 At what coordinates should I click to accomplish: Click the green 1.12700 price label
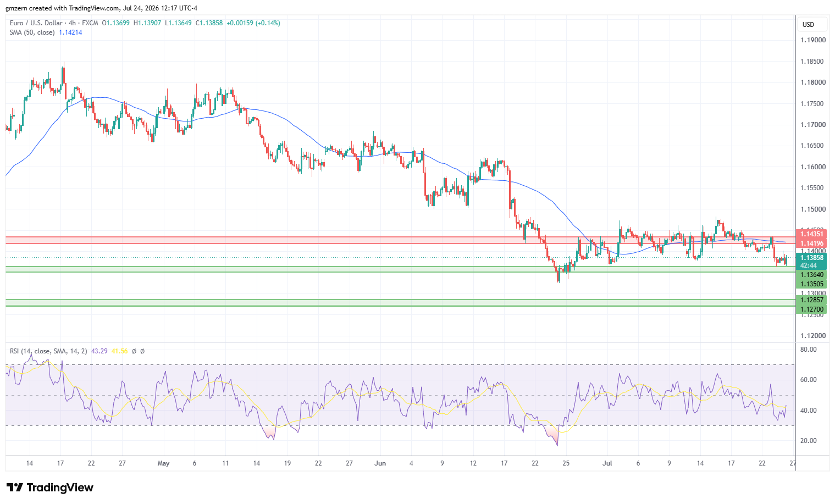811,309
